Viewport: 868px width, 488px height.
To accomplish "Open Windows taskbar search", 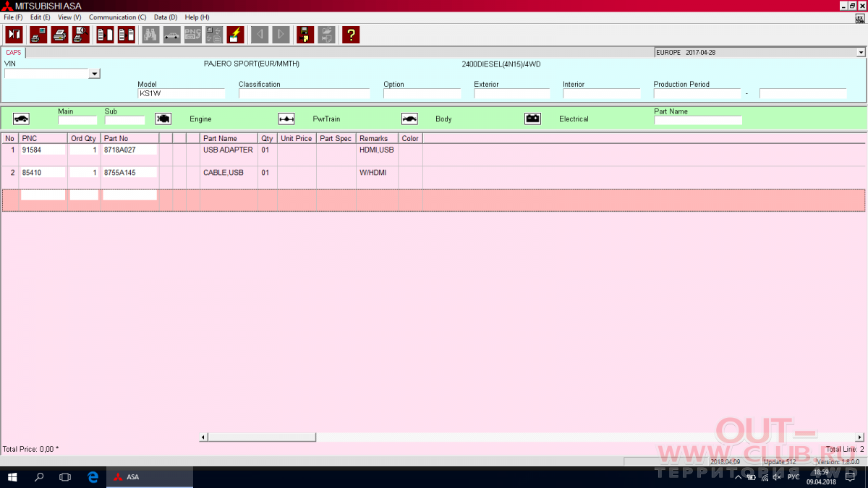I will click(39, 477).
